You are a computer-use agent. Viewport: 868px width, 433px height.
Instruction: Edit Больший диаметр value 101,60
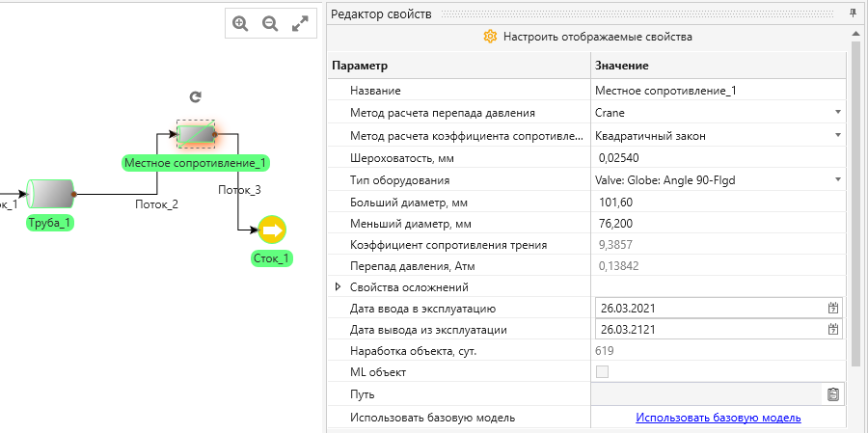[718, 203]
